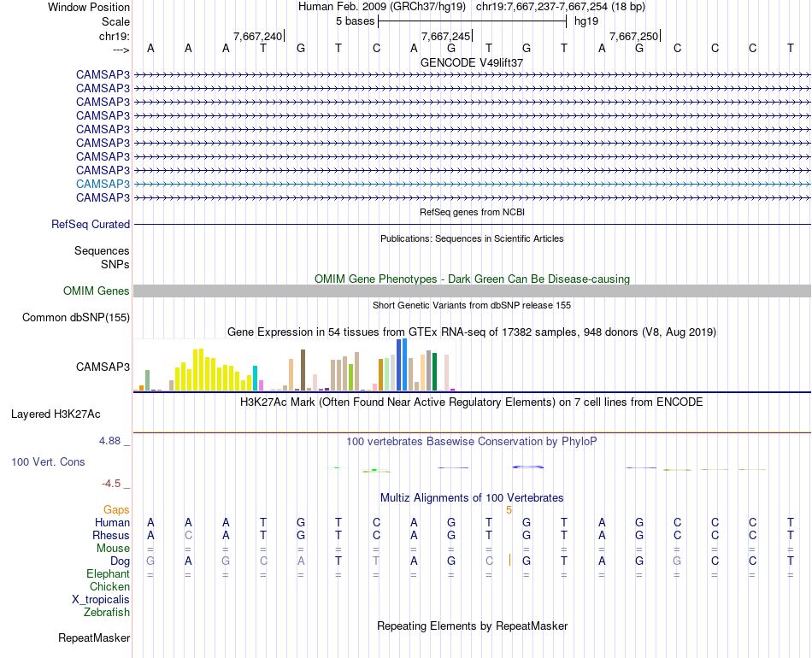Click the OMIM Gene Phenotypes green title
The image size is (812, 658).
472,279
